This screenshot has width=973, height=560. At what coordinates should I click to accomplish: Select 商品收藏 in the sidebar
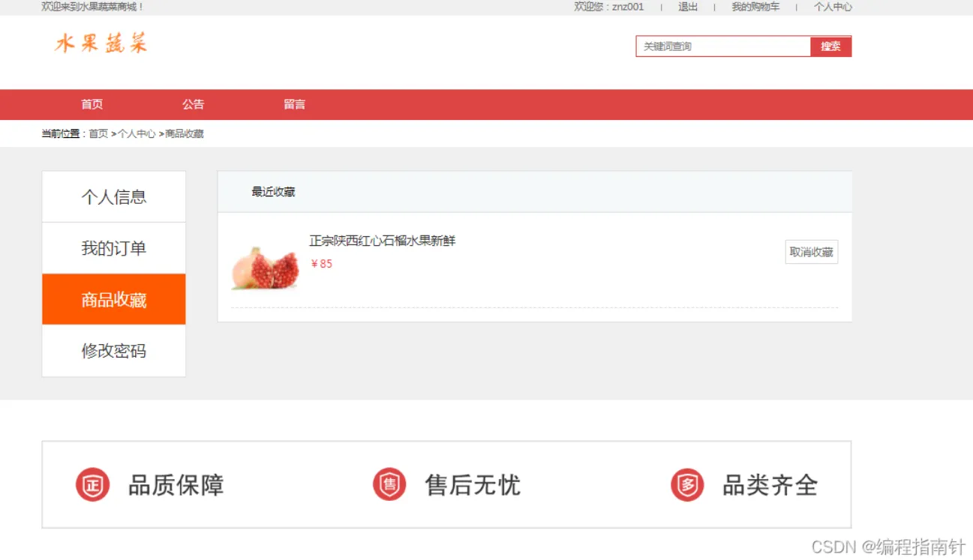(114, 299)
